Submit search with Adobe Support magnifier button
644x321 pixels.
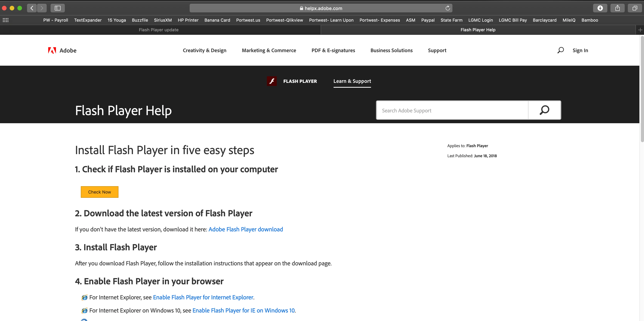(x=544, y=110)
